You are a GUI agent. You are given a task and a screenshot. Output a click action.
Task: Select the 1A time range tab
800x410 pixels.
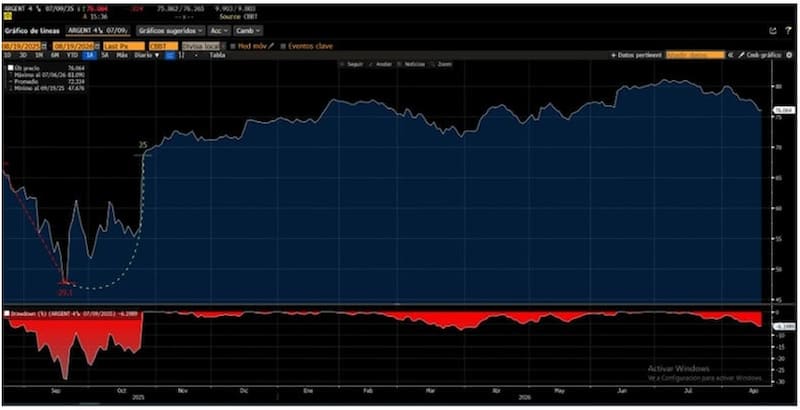coord(90,55)
